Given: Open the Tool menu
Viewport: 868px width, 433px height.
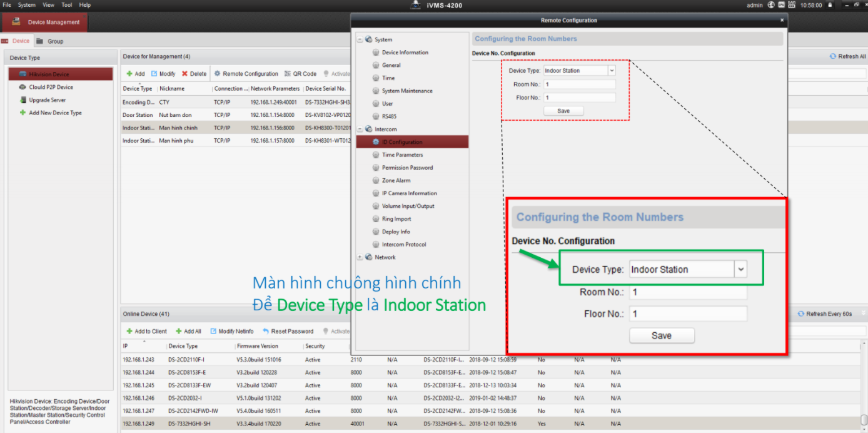Looking at the screenshot, I should point(66,5).
